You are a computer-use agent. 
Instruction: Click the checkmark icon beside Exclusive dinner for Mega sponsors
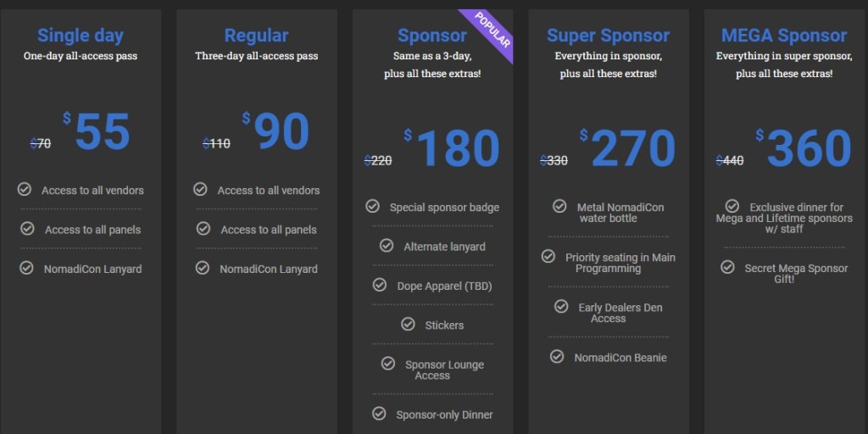click(x=732, y=206)
